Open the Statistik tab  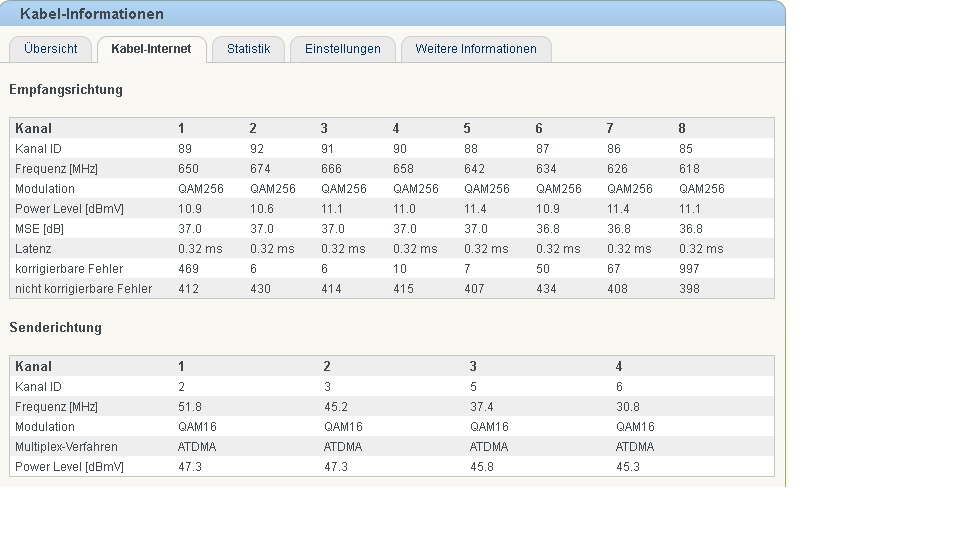(x=248, y=49)
